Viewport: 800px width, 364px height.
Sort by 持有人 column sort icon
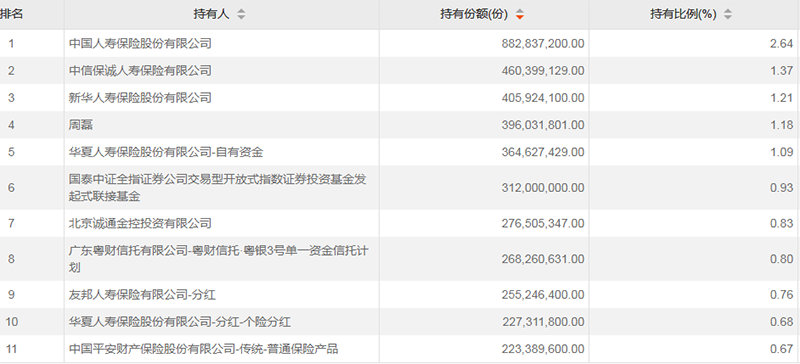(241, 14)
